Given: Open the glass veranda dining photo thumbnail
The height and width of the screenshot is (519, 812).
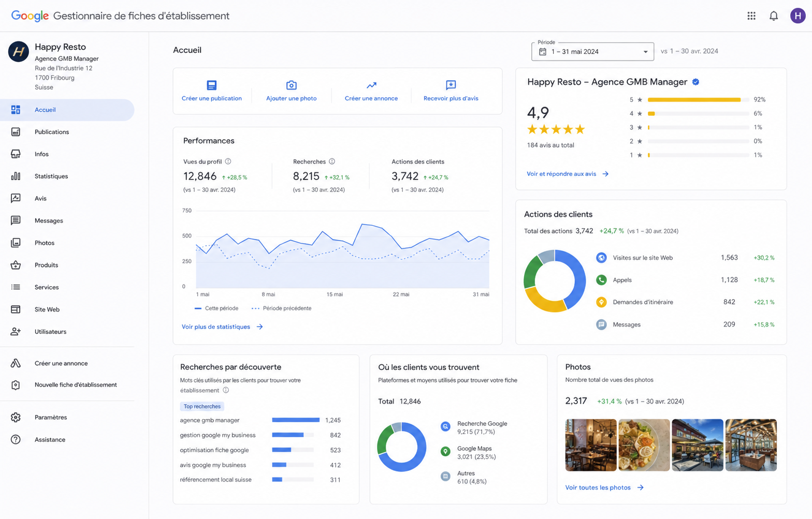Looking at the screenshot, I should (751, 445).
